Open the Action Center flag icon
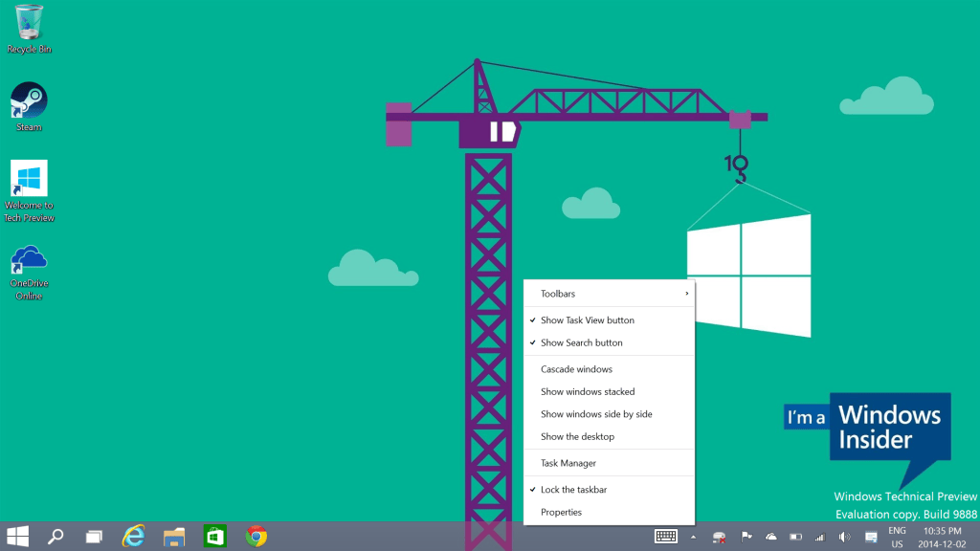The image size is (980, 551). coord(746,537)
